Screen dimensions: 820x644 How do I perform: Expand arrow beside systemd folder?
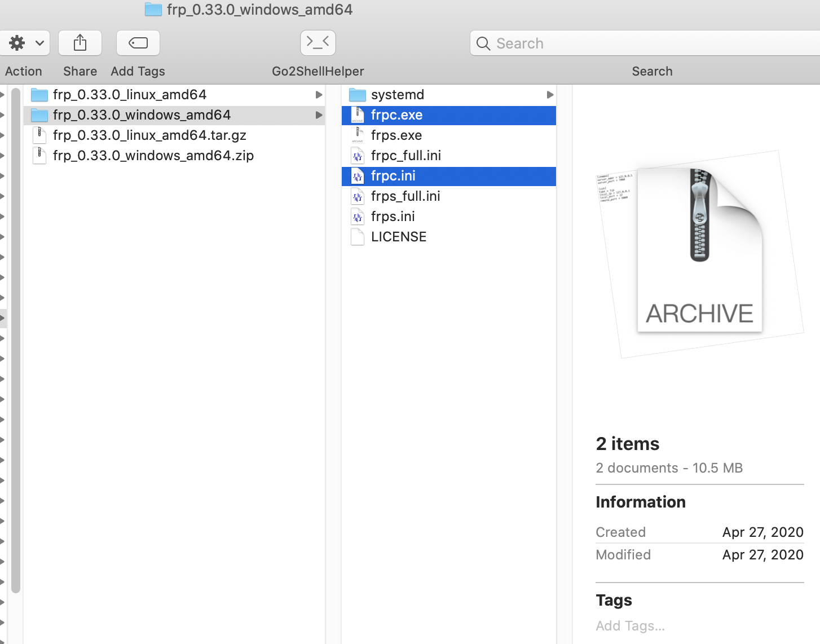point(550,95)
